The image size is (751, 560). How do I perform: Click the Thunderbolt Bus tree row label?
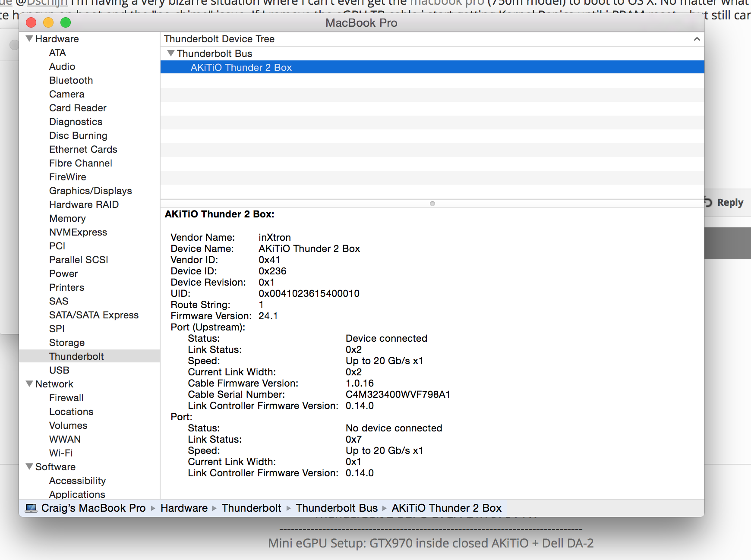pyautogui.click(x=215, y=53)
